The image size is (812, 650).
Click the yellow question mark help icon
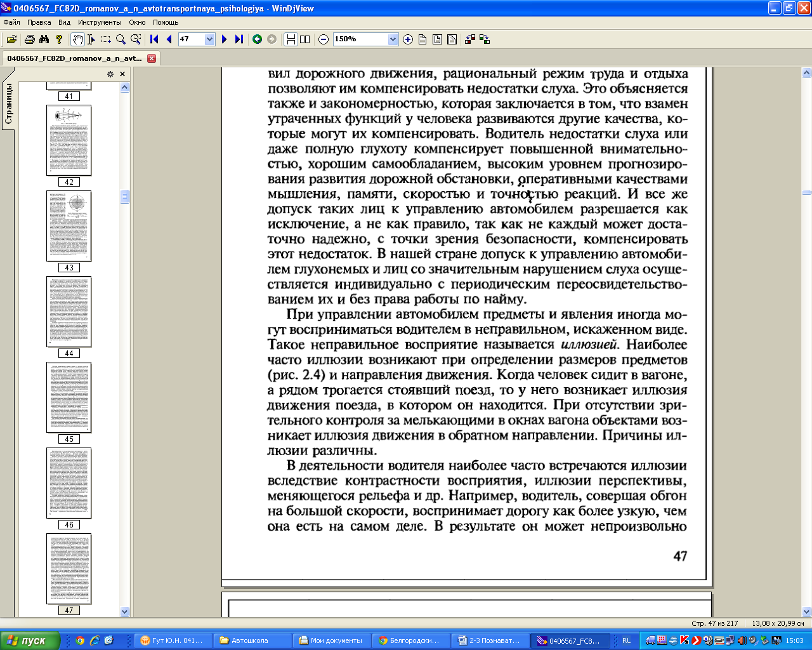click(59, 39)
